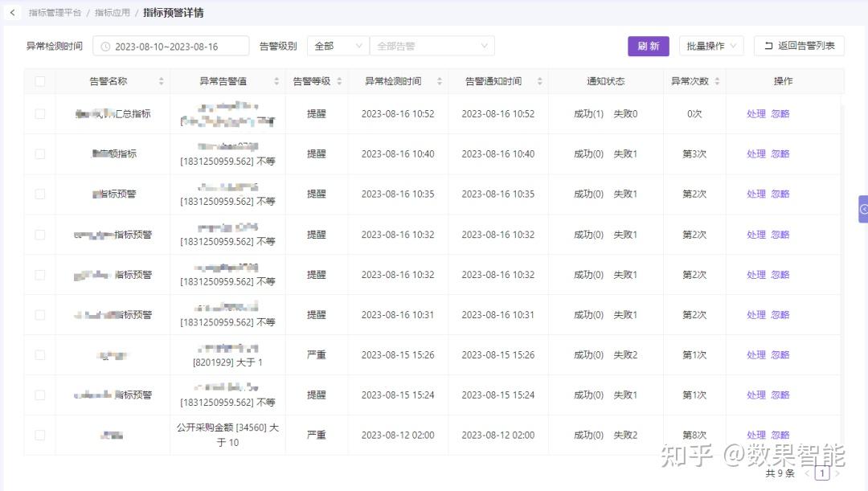This screenshot has height=491, width=868.
Task: Select all rows using the header checkbox
Action: [39, 80]
